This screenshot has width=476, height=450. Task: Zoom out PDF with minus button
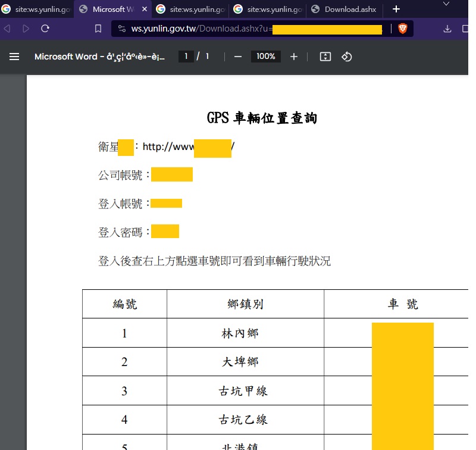[x=238, y=57]
